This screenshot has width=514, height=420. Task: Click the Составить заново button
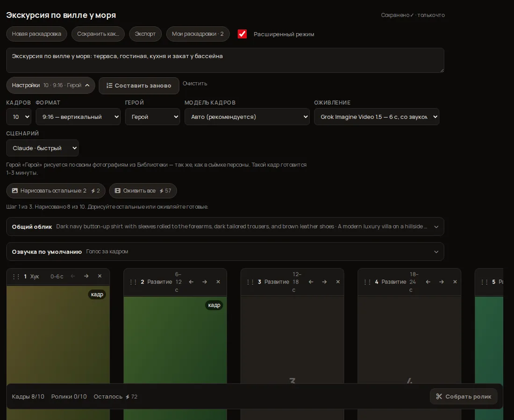[x=139, y=85]
